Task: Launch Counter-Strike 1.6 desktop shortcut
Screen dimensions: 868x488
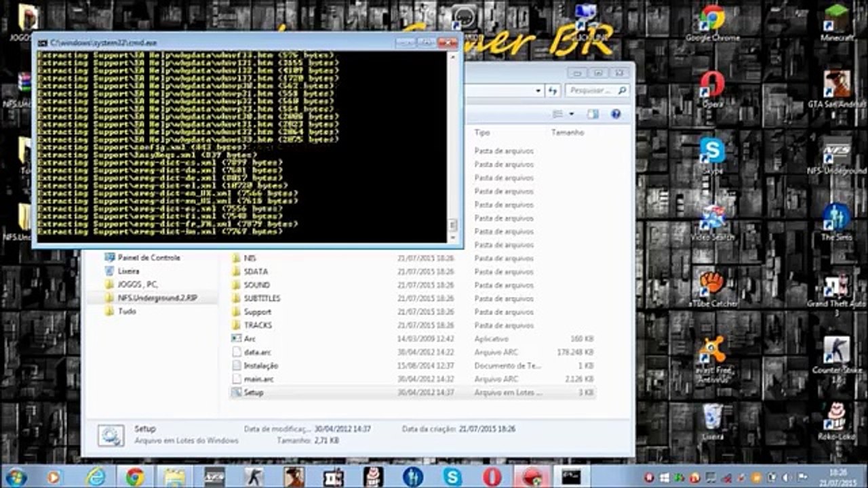Action: (837, 358)
